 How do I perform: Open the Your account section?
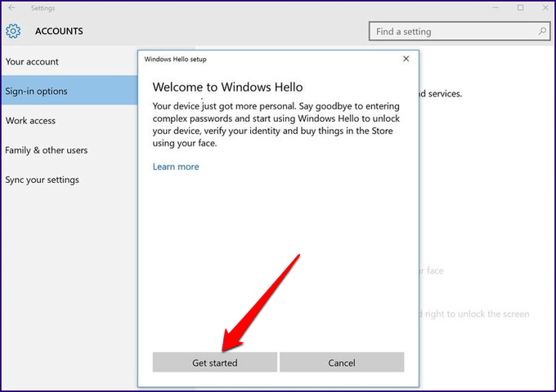(33, 61)
